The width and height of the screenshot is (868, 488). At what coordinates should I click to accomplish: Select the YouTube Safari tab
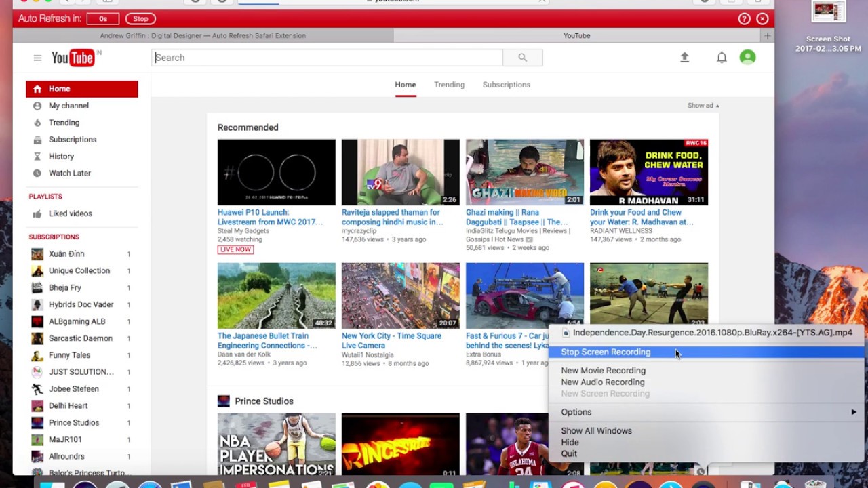pos(577,36)
